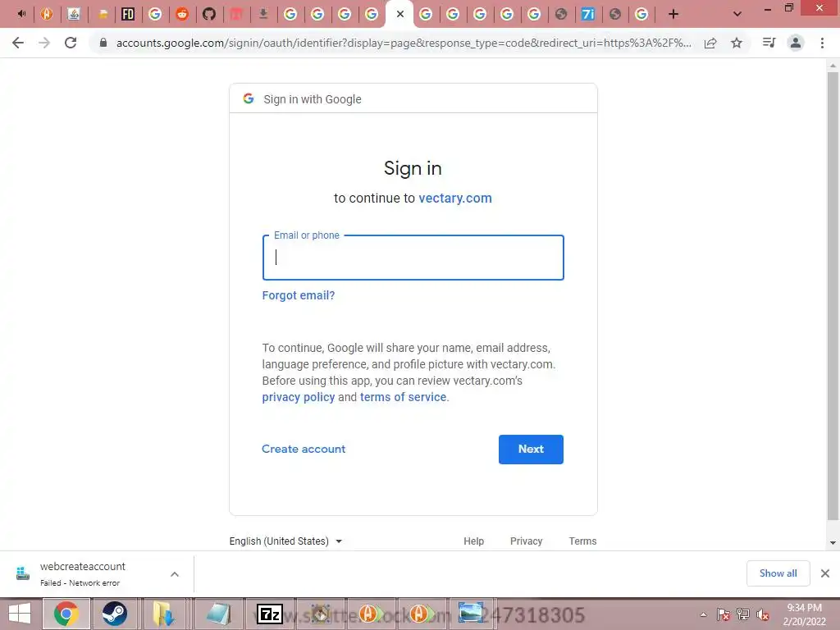Open 7-Zip from the taskbar
Viewport: 840px width, 630px height.
click(269, 614)
